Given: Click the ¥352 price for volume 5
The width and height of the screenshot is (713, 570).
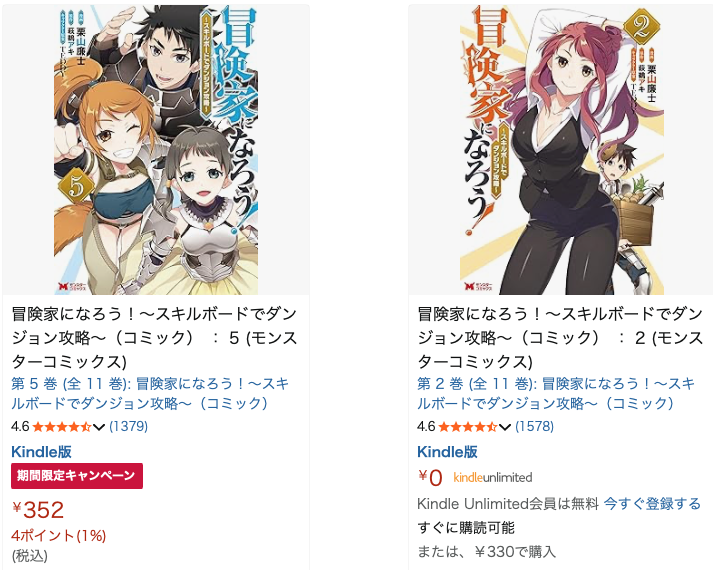Looking at the screenshot, I should [38, 510].
